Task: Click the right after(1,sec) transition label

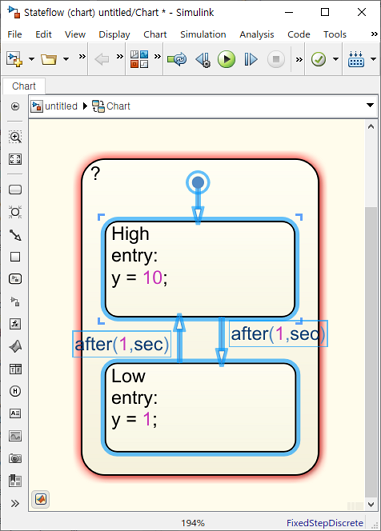Action: click(278, 334)
